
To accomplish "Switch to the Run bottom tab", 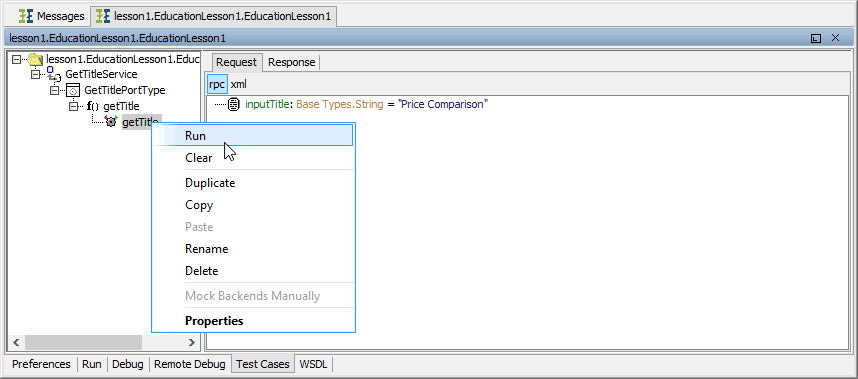I will point(92,364).
